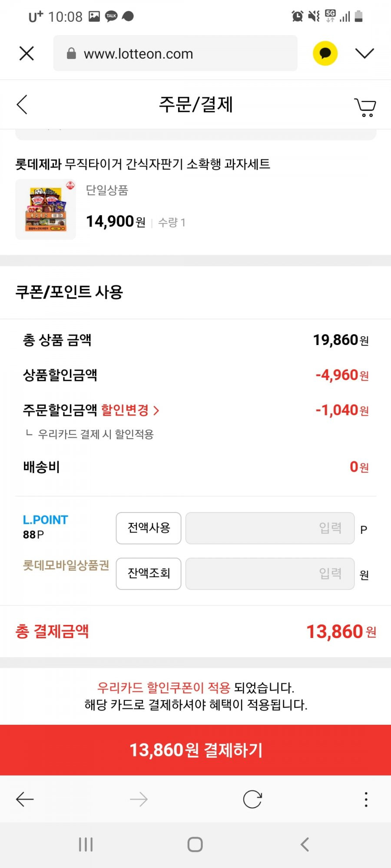Tap the snack set product thumbnail
The image size is (391, 868).
[46, 209]
